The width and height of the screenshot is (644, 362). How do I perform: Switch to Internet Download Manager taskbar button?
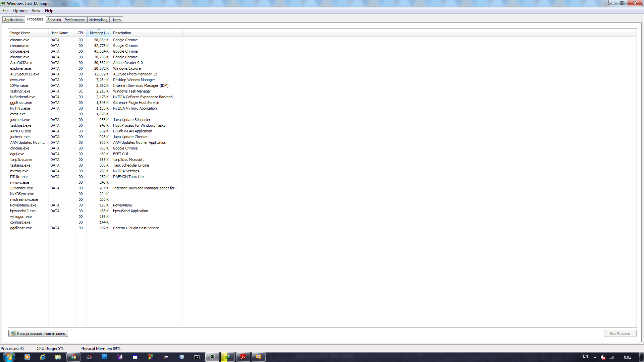pos(228,357)
